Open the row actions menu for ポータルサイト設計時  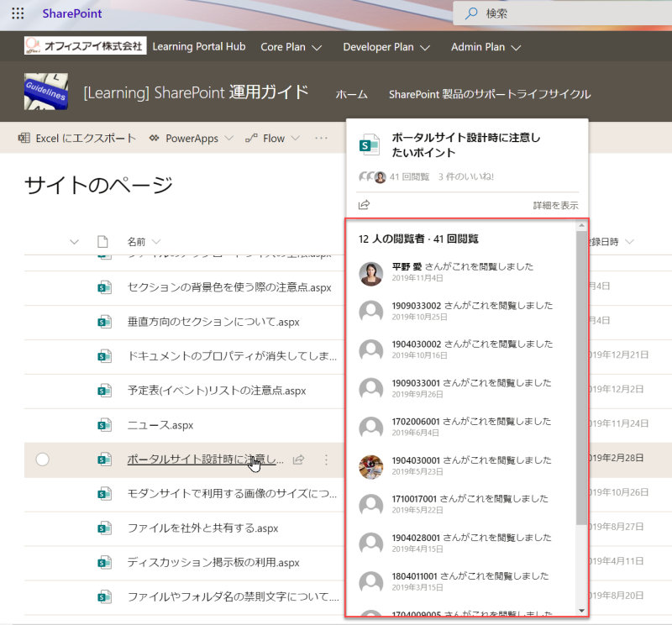click(x=326, y=460)
